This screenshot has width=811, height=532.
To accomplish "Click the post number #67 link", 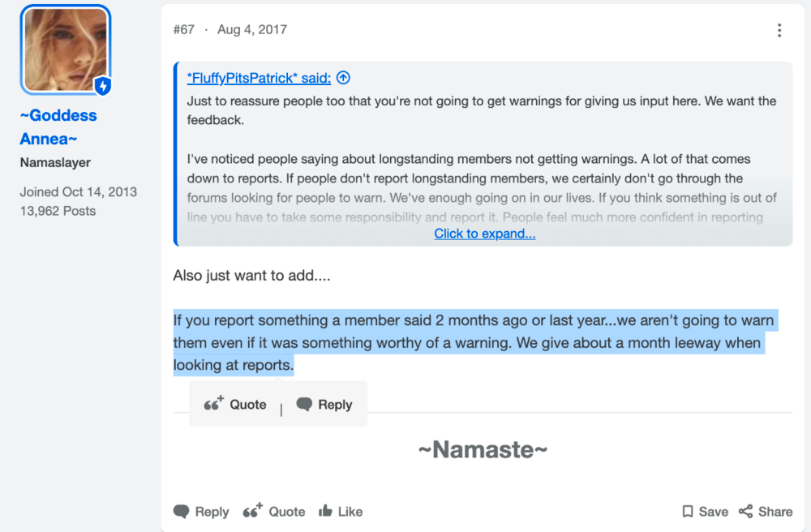I will [x=183, y=29].
